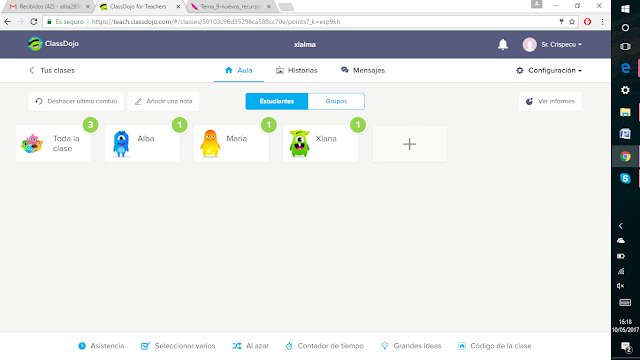Click the muted volume tray icon
The width and height of the screenshot is (640, 360).
pyautogui.click(x=621, y=286)
